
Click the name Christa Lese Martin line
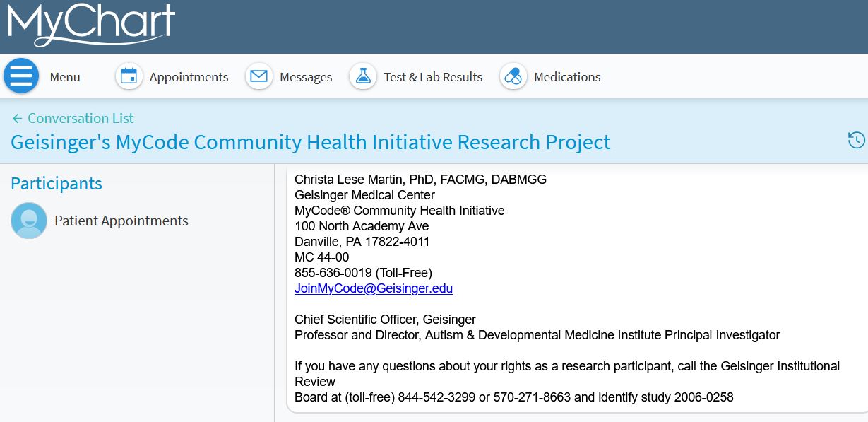pos(420,180)
